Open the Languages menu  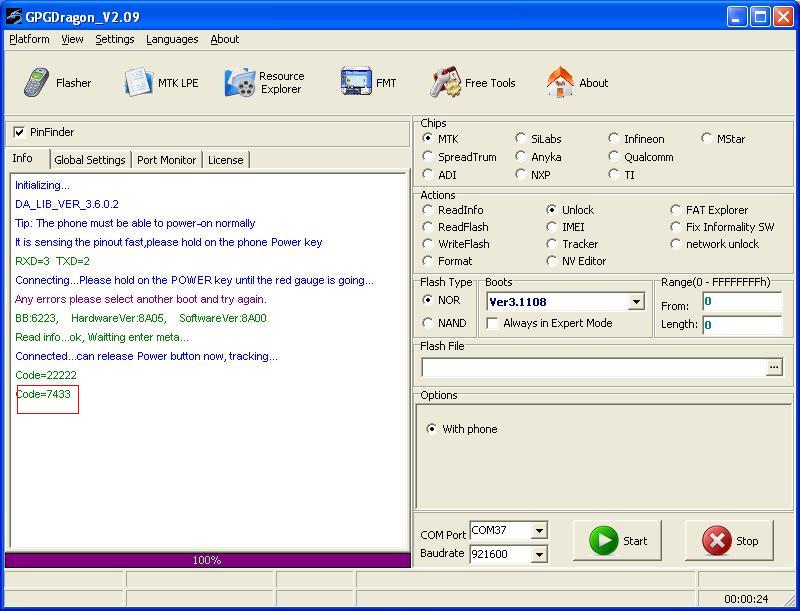click(172, 39)
